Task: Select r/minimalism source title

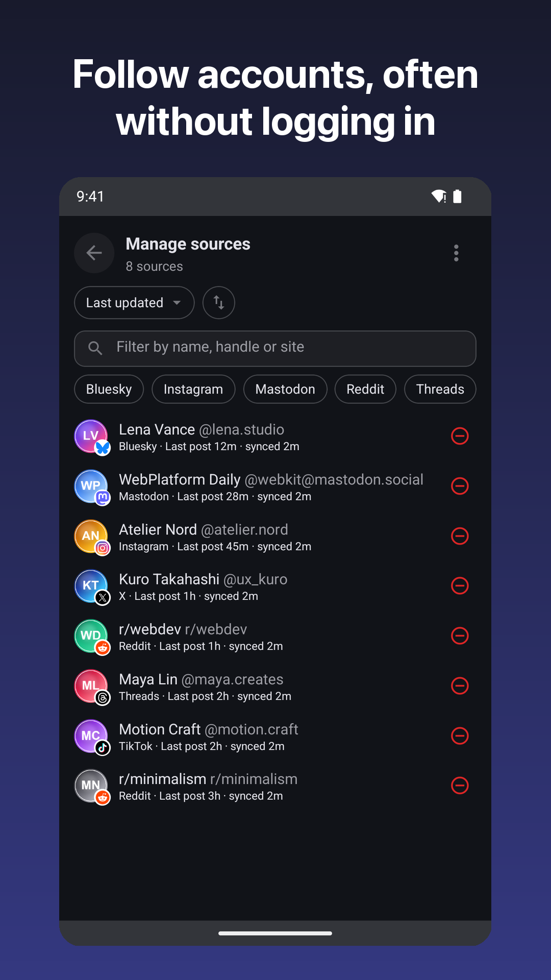Action: [x=208, y=779]
